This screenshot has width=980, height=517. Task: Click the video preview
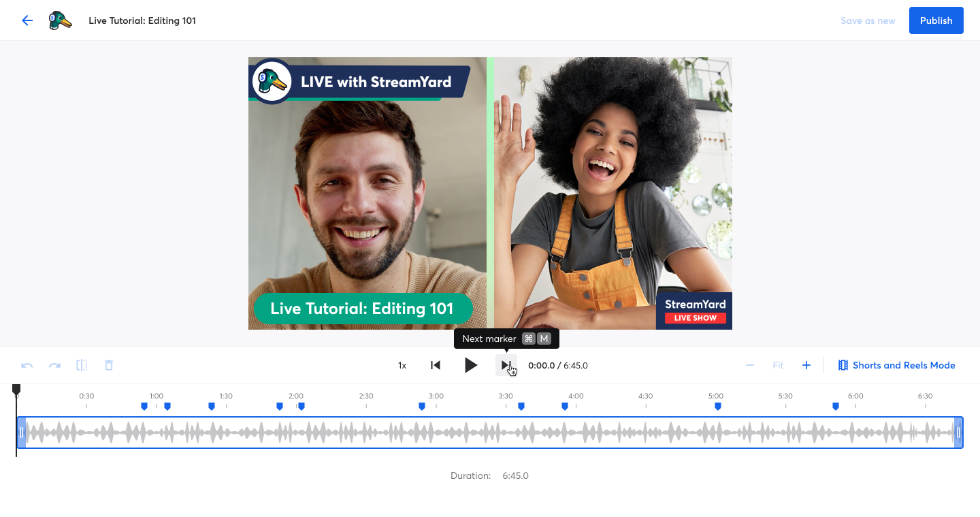[490, 193]
